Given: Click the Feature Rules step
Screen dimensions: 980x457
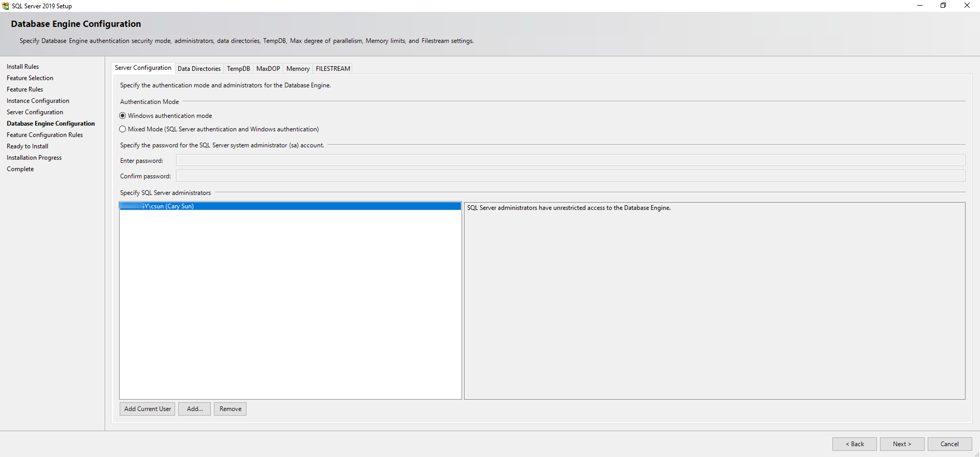Looking at the screenshot, I should click(x=25, y=90).
